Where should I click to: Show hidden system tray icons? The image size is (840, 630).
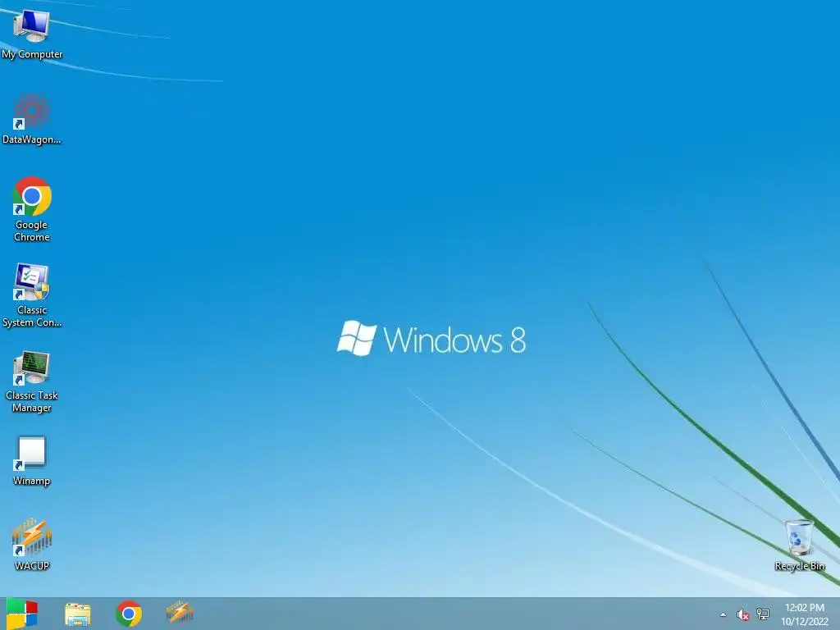pyautogui.click(x=724, y=614)
